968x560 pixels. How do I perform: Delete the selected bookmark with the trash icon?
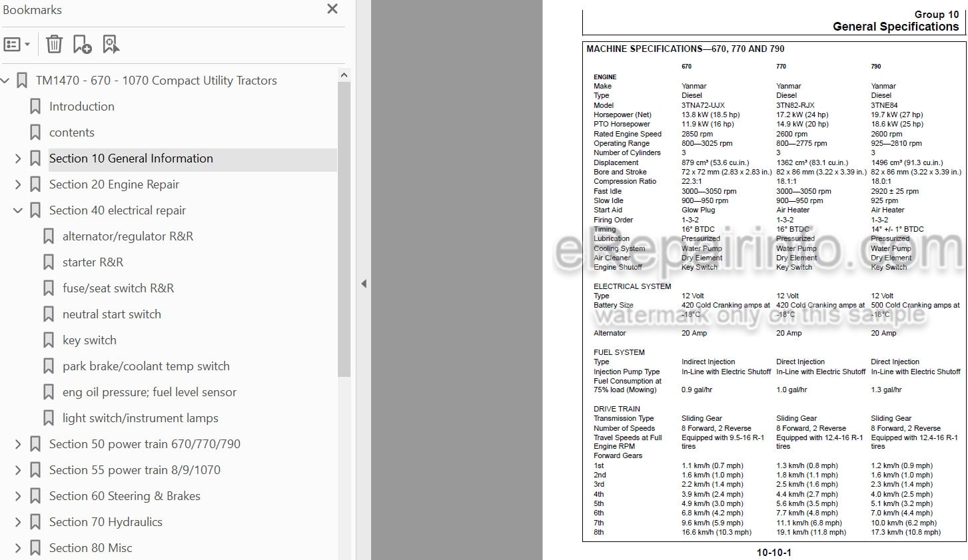click(54, 45)
